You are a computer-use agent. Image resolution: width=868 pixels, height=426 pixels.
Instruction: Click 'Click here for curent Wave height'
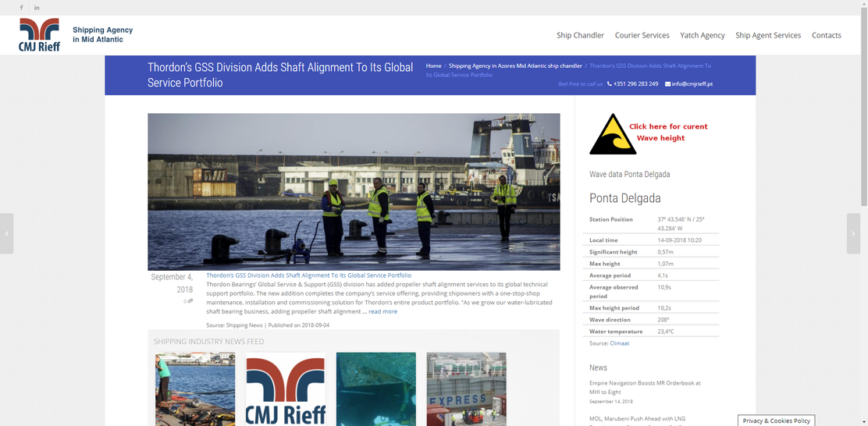click(x=667, y=132)
